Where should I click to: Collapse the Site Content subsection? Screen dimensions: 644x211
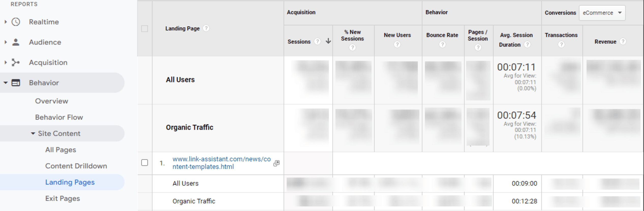coord(33,133)
